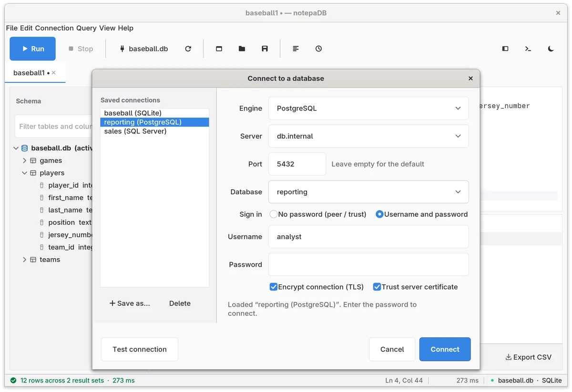Select sales (SQL Server) saved connection
Viewport: 572px width, 392px height.
click(155, 131)
